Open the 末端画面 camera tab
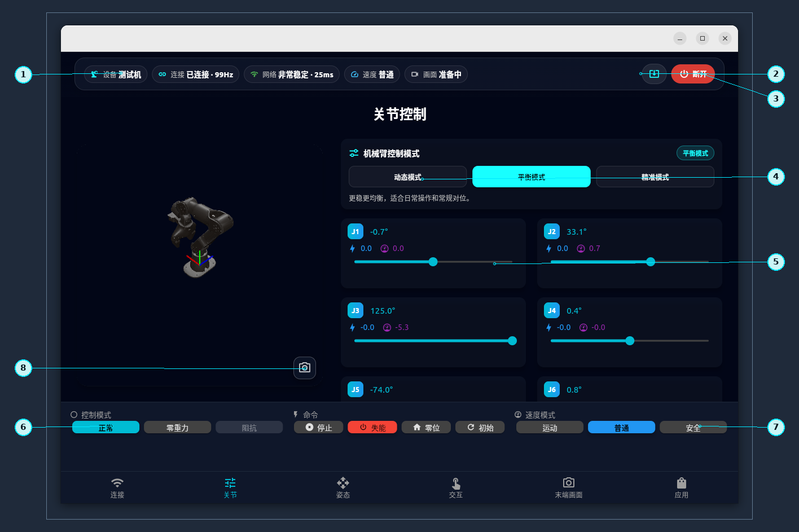This screenshot has height=532, width=799. [569, 488]
